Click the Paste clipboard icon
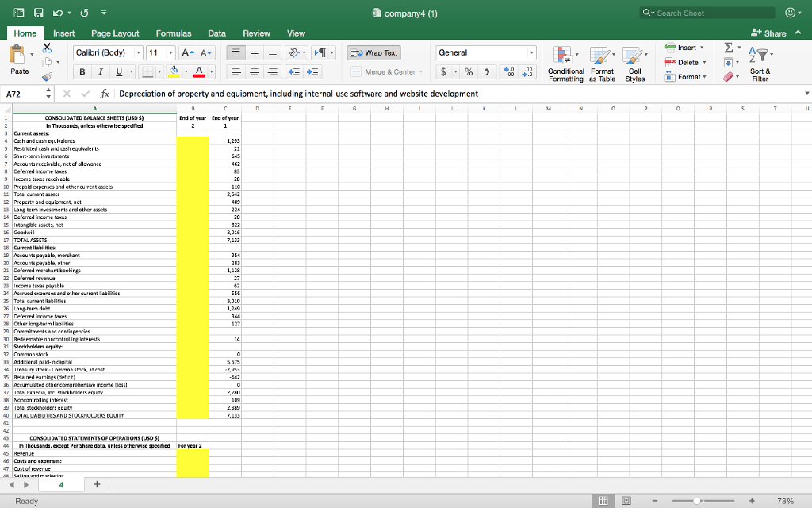 pos(17,55)
